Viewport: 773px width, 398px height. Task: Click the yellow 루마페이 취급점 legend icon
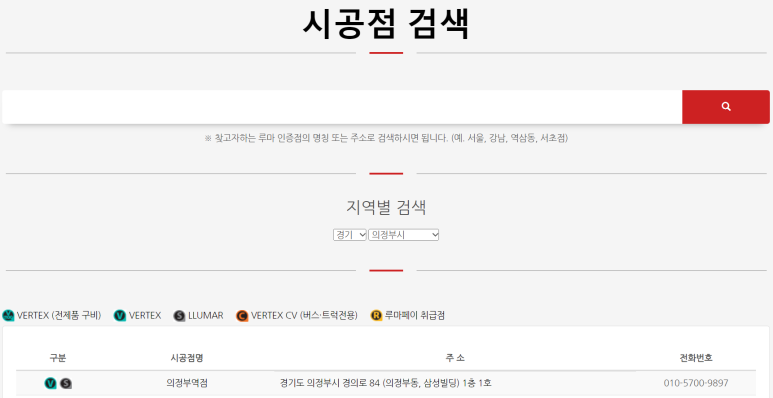pos(377,315)
